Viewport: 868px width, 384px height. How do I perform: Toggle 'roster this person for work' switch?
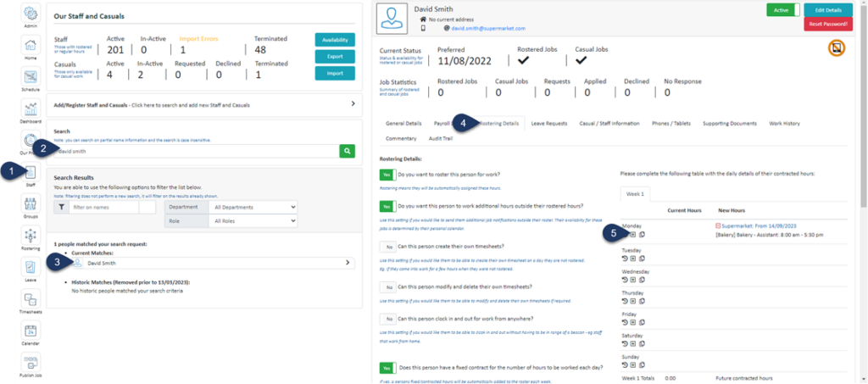(x=387, y=175)
